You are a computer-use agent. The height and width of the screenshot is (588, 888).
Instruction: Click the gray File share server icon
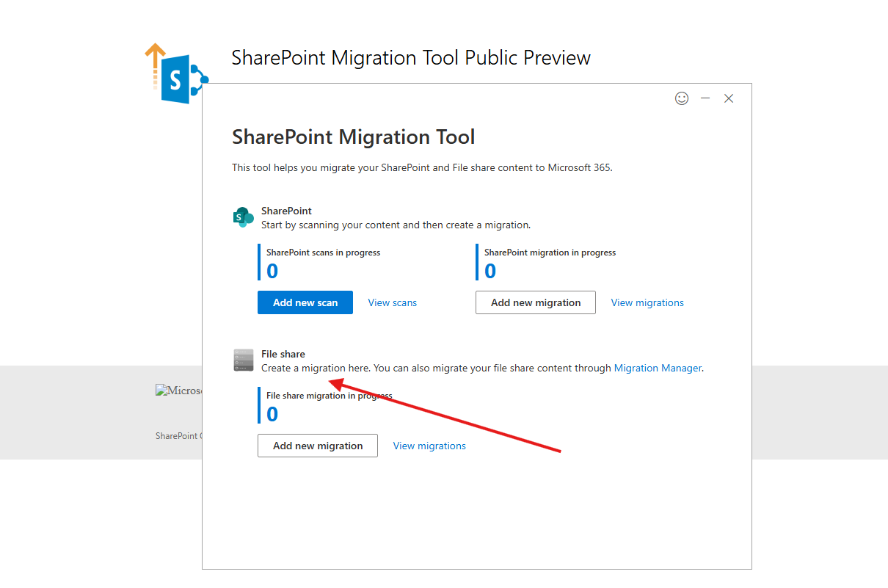[x=243, y=360]
